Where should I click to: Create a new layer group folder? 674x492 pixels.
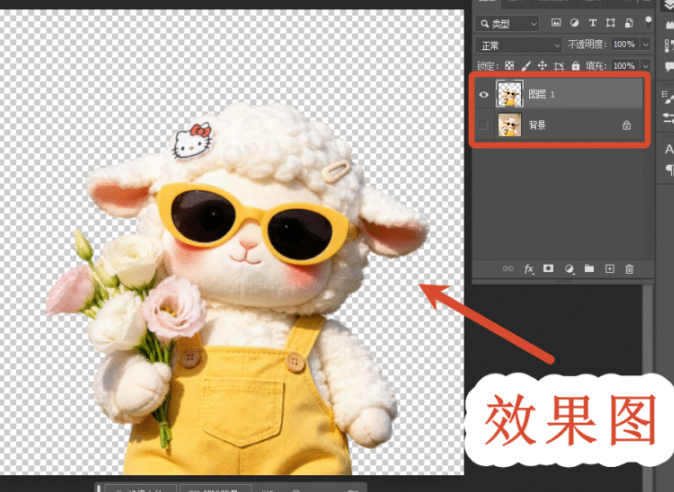589,269
